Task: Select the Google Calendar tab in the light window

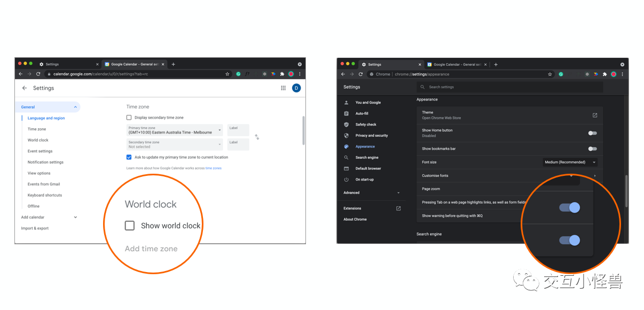Action: (133, 64)
